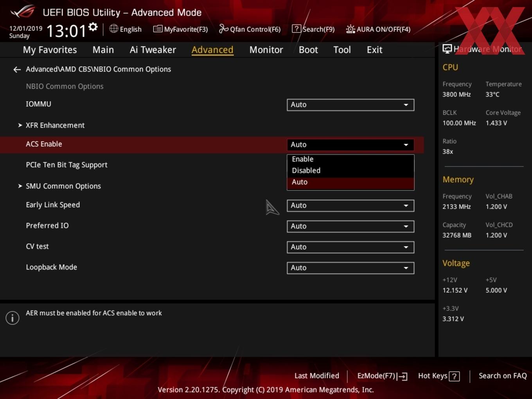Click the CV test label
Screen dimensions: 532x399
[x=37, y=247]
